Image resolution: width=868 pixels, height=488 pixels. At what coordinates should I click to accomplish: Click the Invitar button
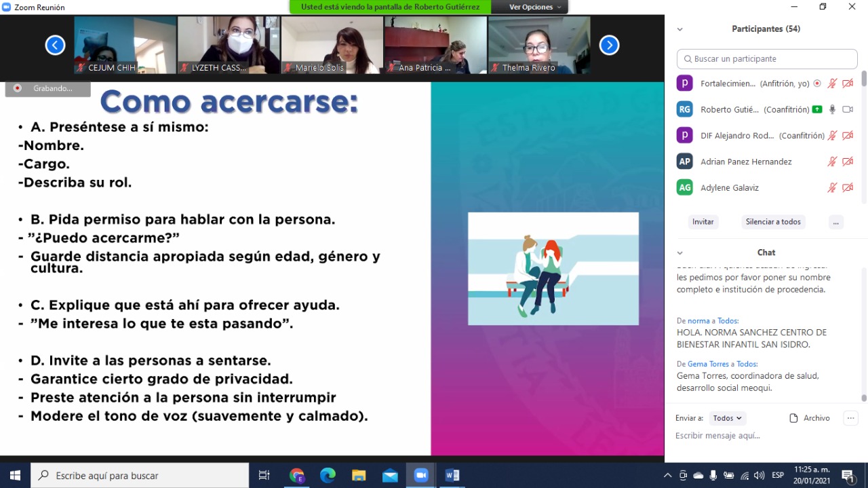tap(703, 222)
